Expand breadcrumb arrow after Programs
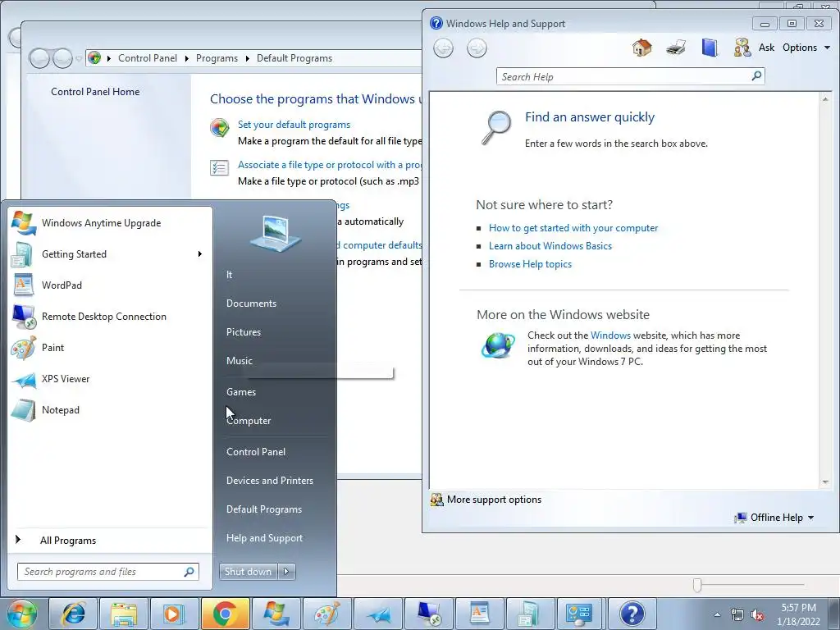This screenshot has height=630, width=840. pos(248,58)
